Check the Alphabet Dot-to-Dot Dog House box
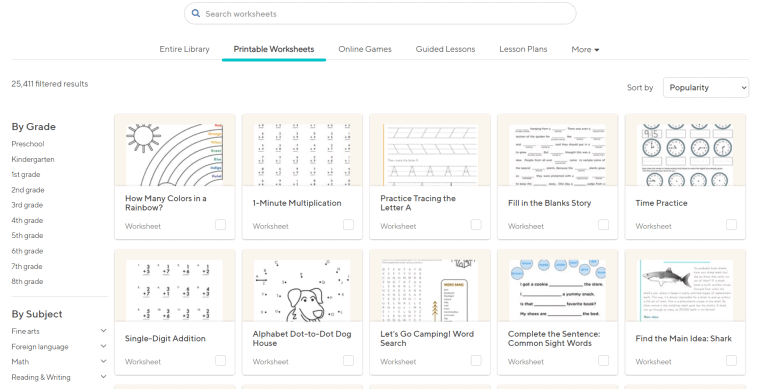Screen dimensions: 768x389 (348, 361)
